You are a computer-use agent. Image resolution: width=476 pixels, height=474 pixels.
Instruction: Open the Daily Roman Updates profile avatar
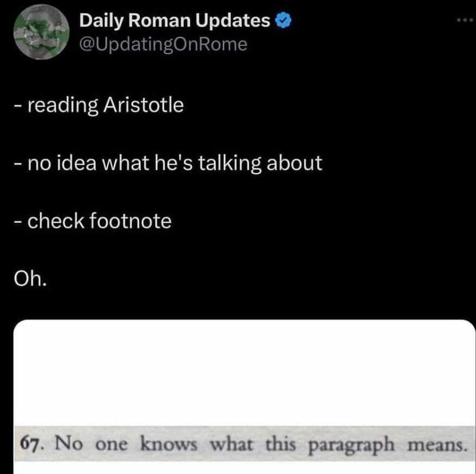point(41,32)
